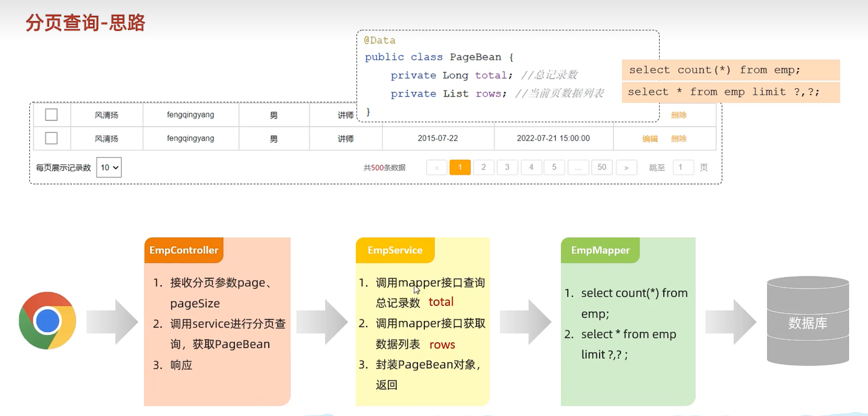Click 编辑 link in the 2015-07-22 row

coord(650,138)
